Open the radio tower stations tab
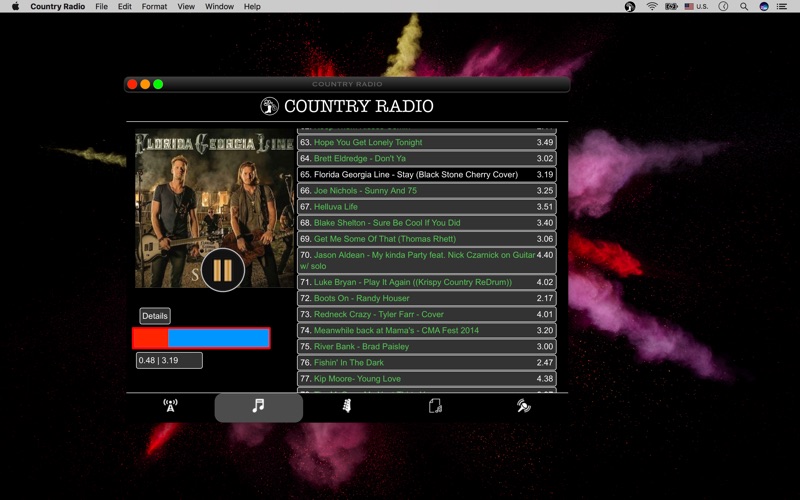Image resolution: width=800 pixels, height=500 pixels. [x=170, y=406]
